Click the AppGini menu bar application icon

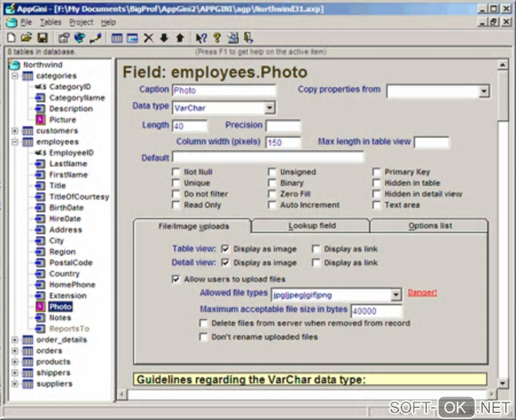12,23
